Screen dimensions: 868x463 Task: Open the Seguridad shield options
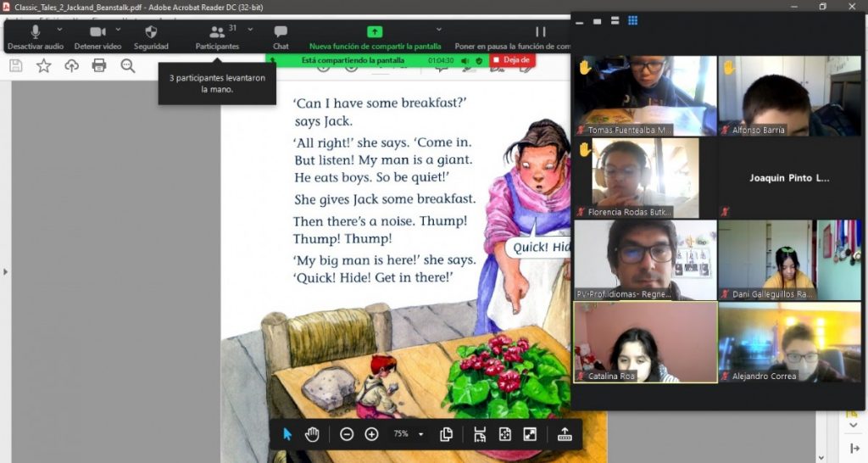pyautogui.click(x=151, y=36)
